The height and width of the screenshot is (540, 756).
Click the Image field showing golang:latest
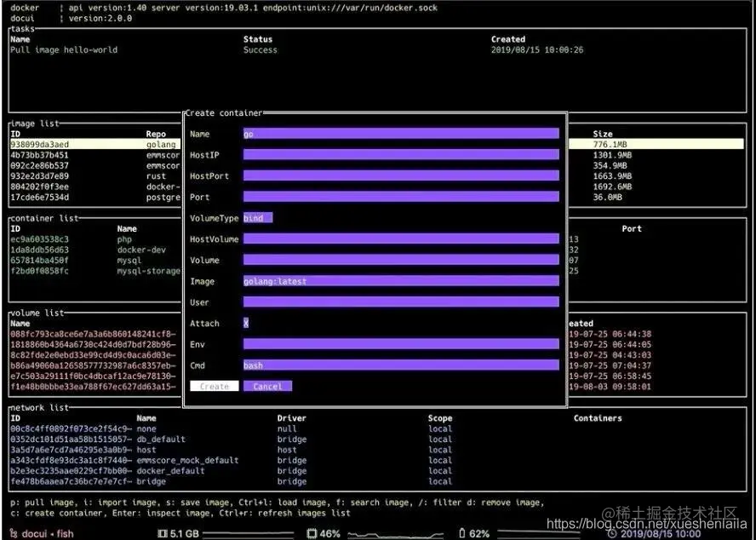point(401,281)
